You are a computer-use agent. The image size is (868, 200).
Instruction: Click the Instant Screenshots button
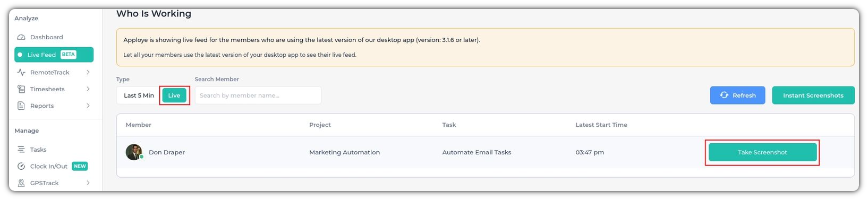(x=813, y=95)
